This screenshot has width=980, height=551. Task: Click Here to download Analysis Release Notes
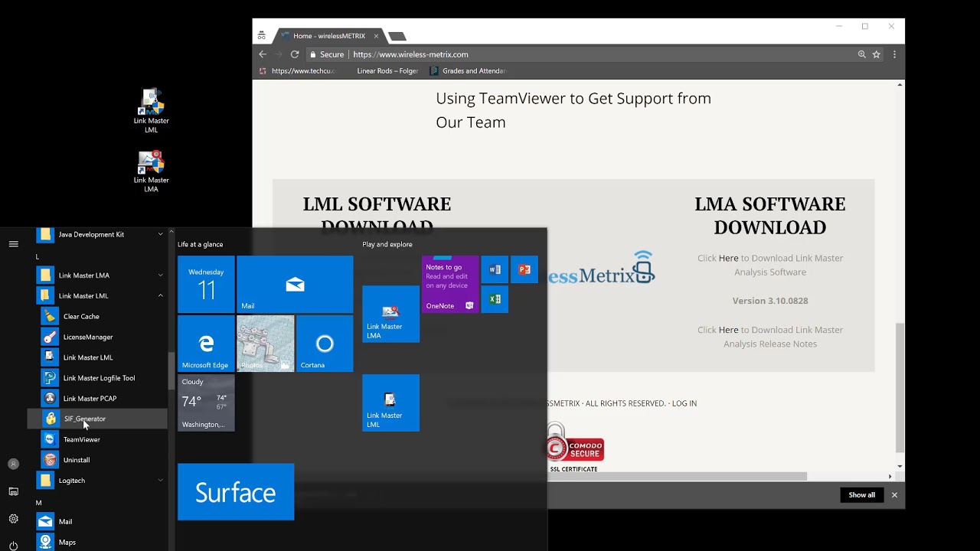[x=728, y=330]
